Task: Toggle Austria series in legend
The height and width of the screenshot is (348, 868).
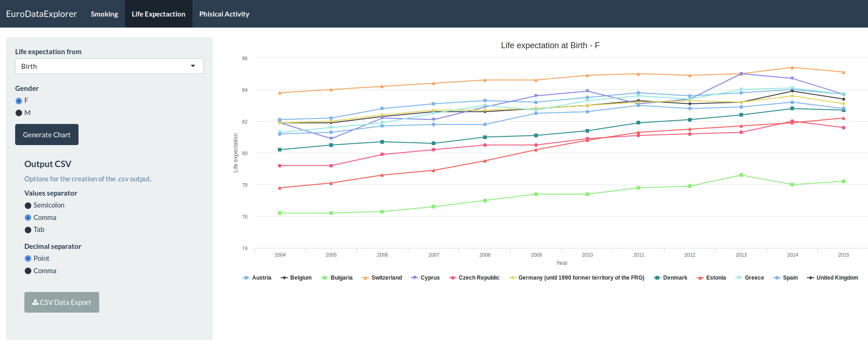Action: pyautogui.click(x=257, y=278)
